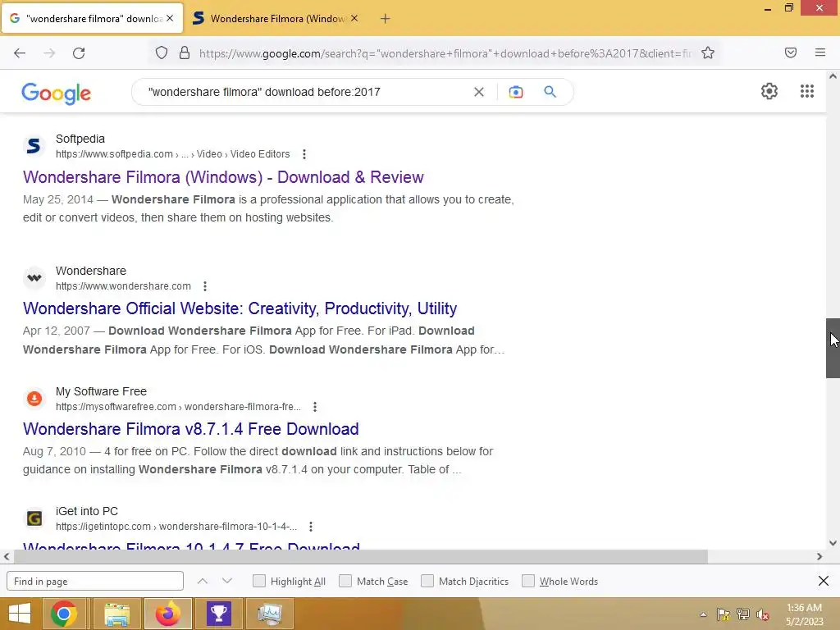Viewport: 840px width, 630px height.
Task: Close the Google search tab
Action: (170, 18)
